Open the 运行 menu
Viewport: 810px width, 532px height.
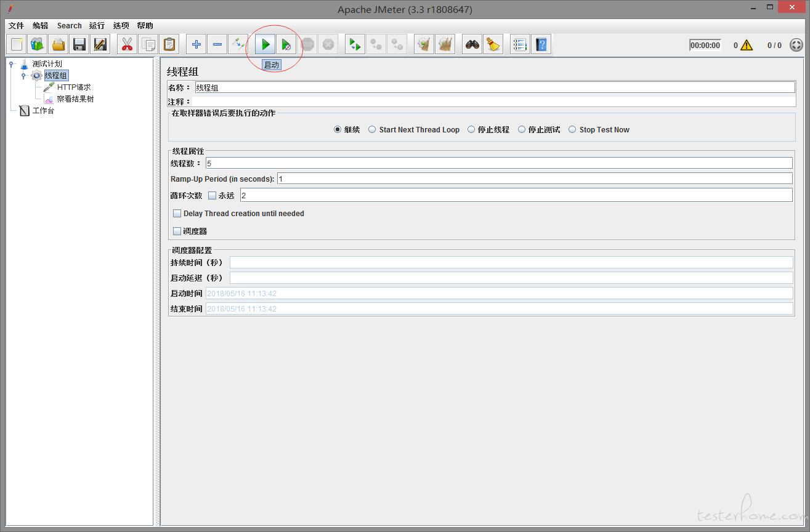pos(97,26)
